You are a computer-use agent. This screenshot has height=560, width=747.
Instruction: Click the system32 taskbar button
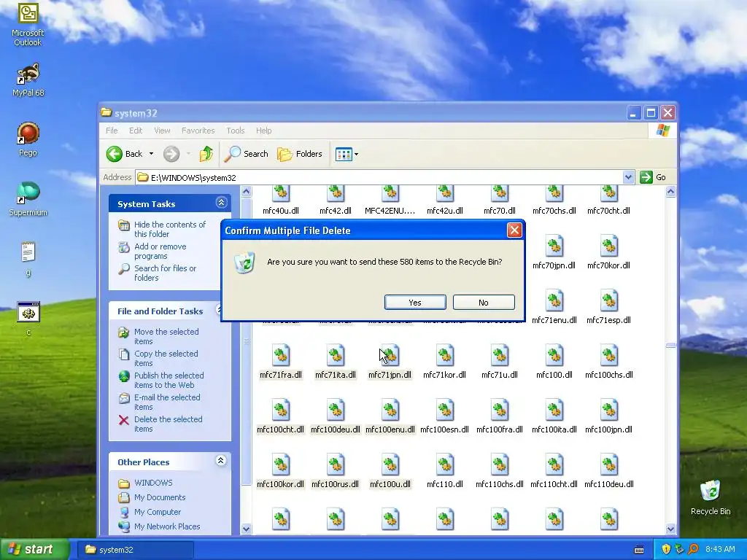coord(135,550)
